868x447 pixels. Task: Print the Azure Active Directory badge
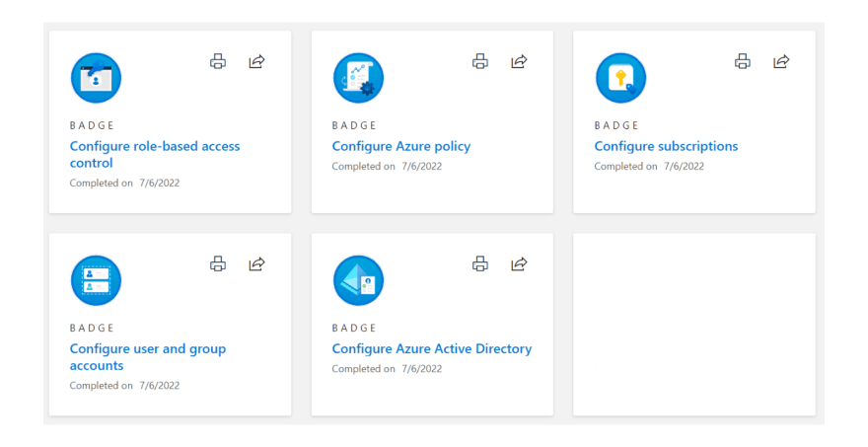click(480, 264)
